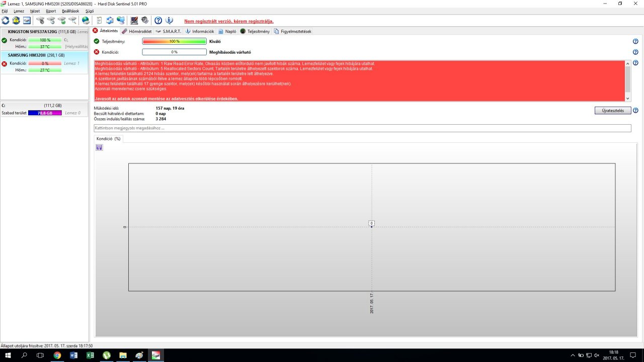Open the globe network toolbar icon

86,21
